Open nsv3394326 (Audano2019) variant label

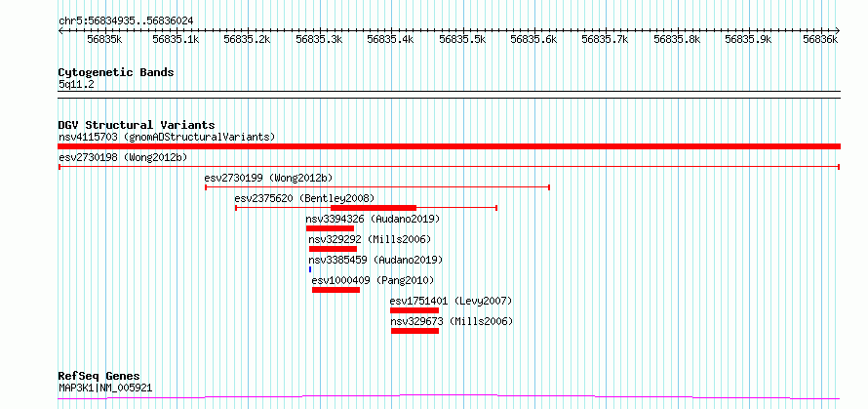point(373,219)
